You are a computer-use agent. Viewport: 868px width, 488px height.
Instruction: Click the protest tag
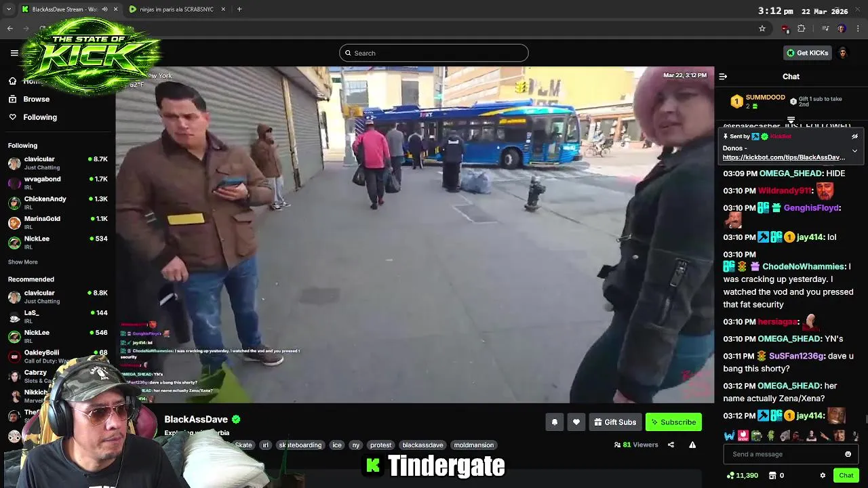(x=380, y=445)
